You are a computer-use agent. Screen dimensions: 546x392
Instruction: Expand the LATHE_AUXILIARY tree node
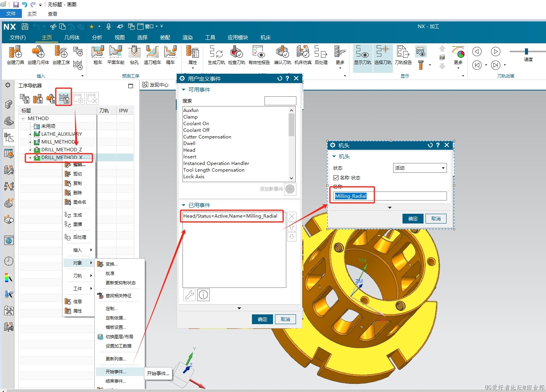tap(30, 134)
